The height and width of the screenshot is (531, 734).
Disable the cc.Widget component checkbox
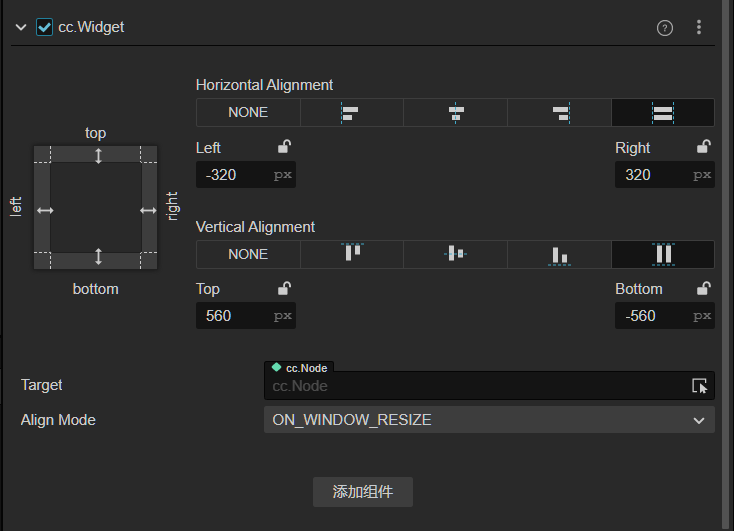pos(44,27)
